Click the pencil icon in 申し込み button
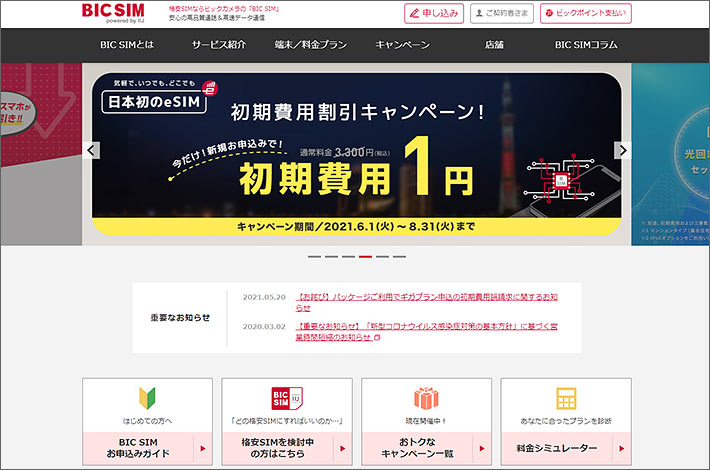 click(x=414, y=14)
